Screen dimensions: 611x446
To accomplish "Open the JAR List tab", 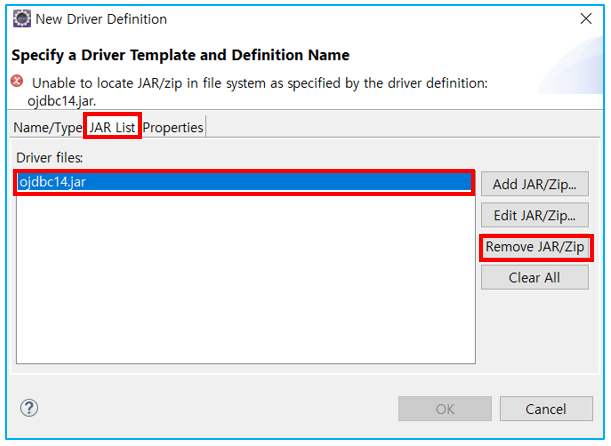I will pos(112,127).
